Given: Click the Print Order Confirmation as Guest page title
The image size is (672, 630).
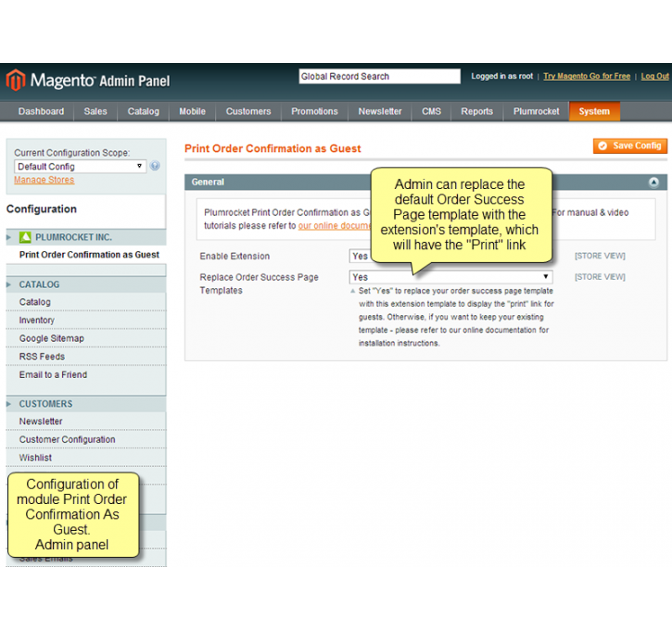Looking at the screenshot, I should (x=273, y=148).
